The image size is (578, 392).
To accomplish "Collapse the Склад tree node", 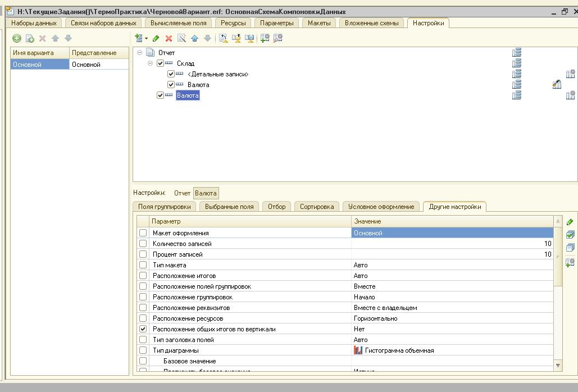I will [151, 63].
